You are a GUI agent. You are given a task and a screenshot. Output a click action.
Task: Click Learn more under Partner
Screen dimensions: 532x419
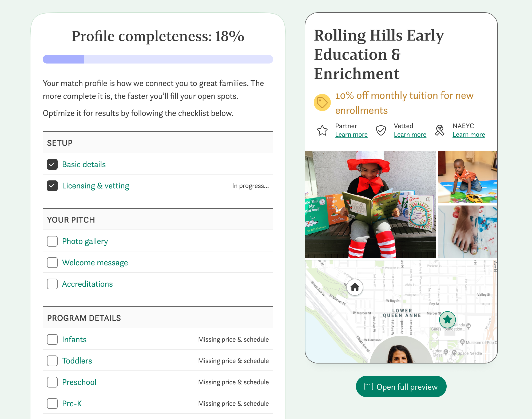tap(351, 135)
